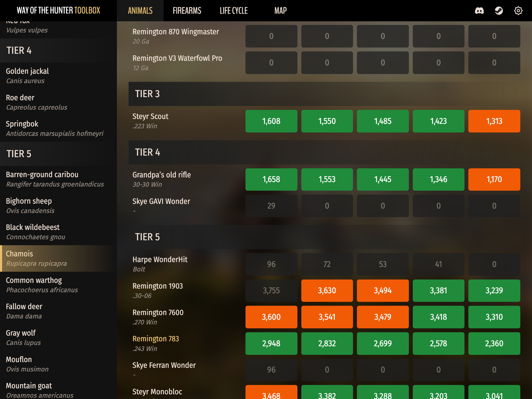Select the Animals tab
The width and height of the screenshot is (532, 399).
click(x=140, y=11)
